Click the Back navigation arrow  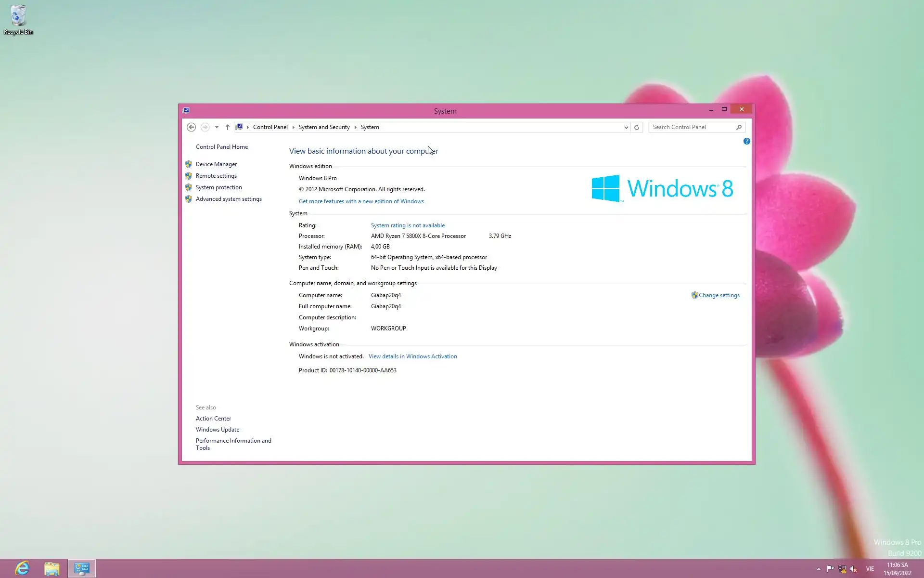click(191, 127)
